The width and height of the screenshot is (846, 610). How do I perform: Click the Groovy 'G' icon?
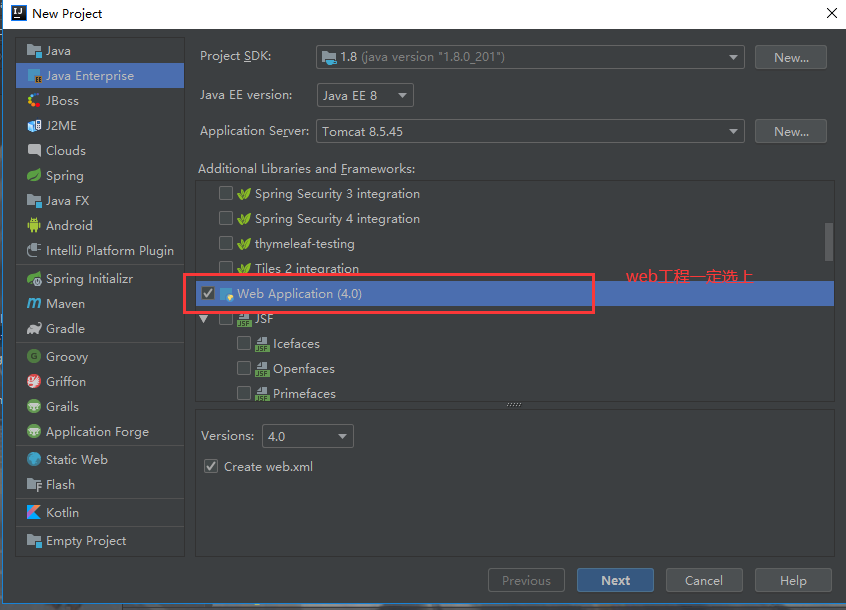pos(34,357)
